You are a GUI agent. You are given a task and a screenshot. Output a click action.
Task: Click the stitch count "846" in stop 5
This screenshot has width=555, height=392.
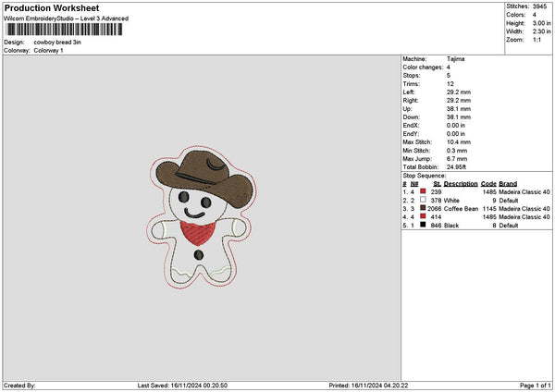[x=436, y=226]
